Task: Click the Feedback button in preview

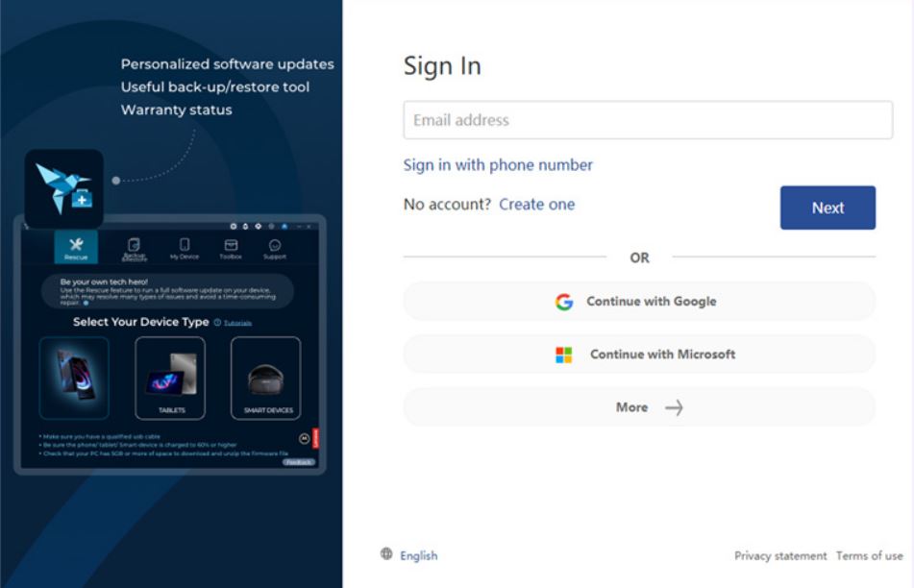Action: 299,462
